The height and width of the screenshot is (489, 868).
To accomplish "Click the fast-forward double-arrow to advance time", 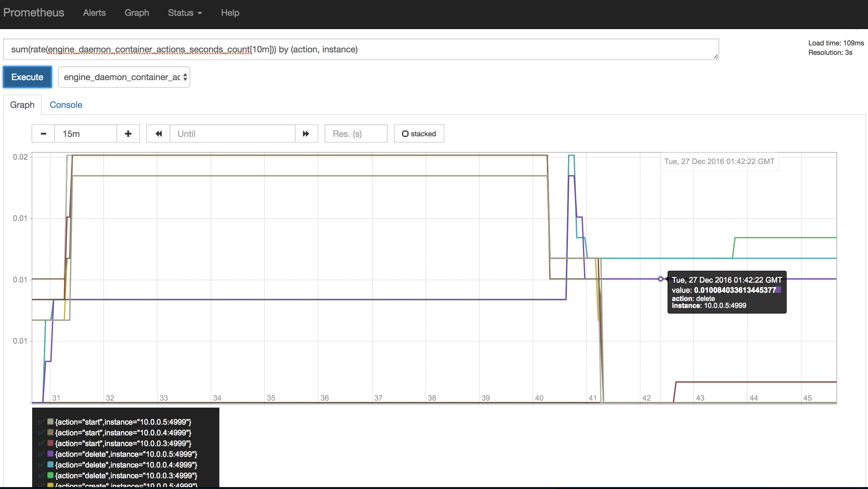I will [x=306, y=133].
